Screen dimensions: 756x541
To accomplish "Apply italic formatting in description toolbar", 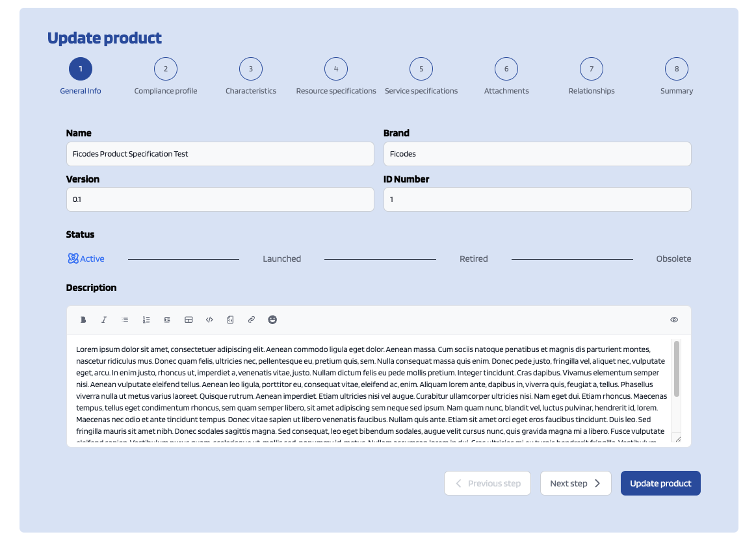I will pos(104,320).
